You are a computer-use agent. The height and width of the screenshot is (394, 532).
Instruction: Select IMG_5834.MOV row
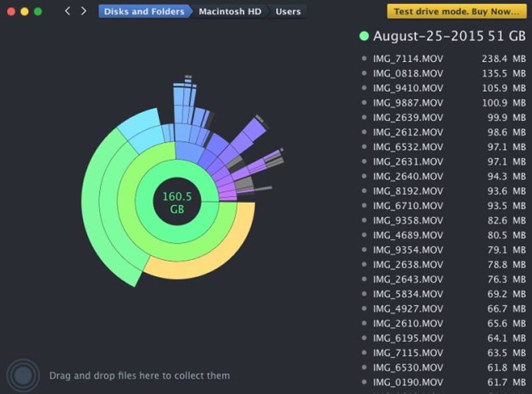click(444, 294)
